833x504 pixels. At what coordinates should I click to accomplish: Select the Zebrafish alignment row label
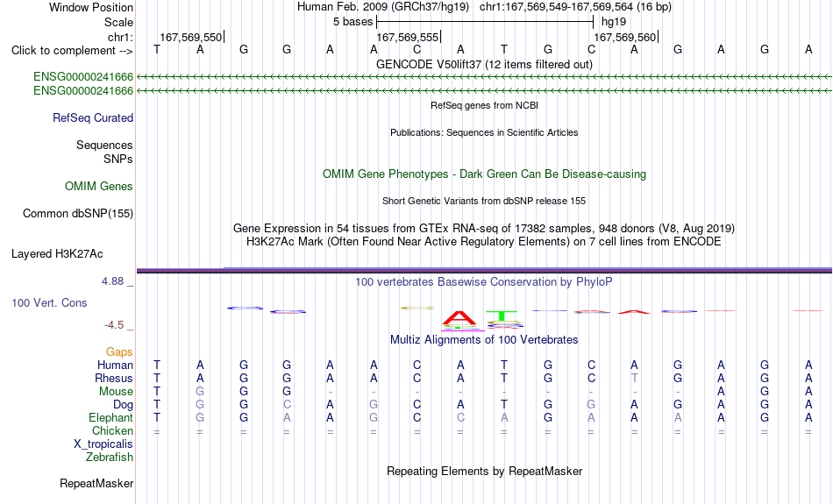click(x=110, y=457)
